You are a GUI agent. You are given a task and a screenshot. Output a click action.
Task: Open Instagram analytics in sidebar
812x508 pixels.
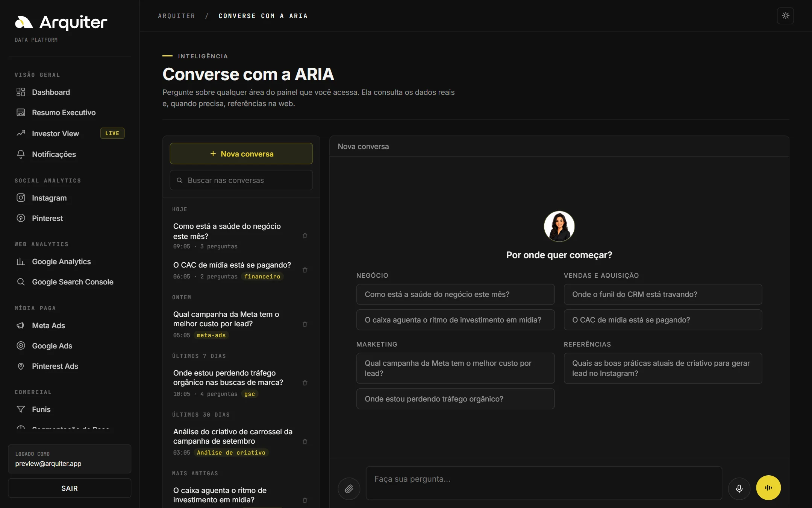70,198
